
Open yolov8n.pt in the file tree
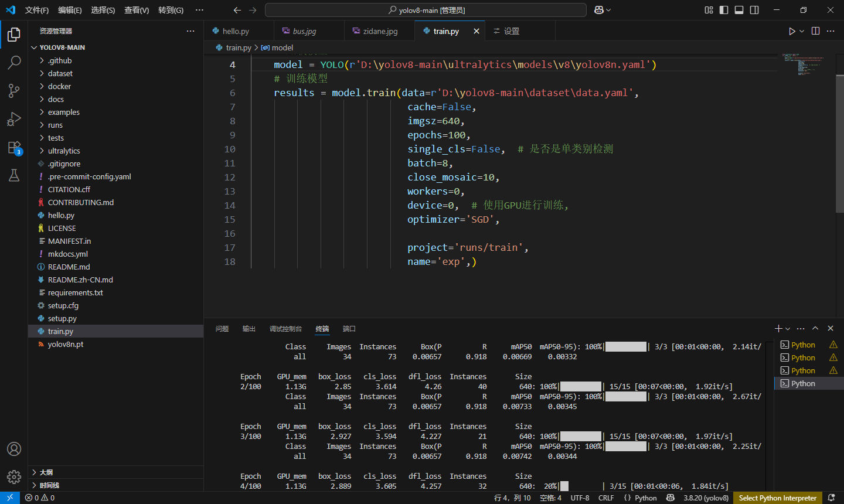coord(116,344)
